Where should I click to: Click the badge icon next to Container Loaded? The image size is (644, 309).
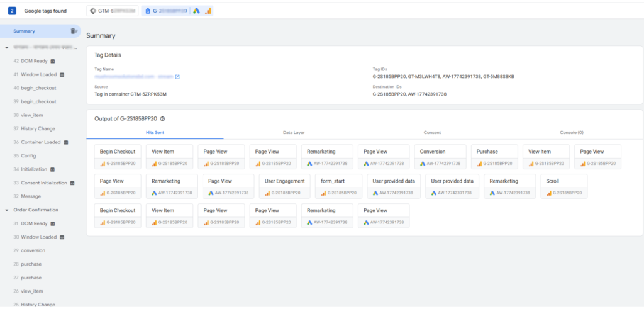(66, 142)
